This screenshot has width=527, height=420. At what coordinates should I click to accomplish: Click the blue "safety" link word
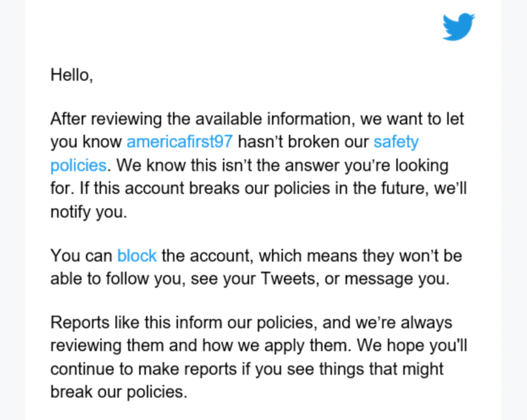click(x=396, y=142)
